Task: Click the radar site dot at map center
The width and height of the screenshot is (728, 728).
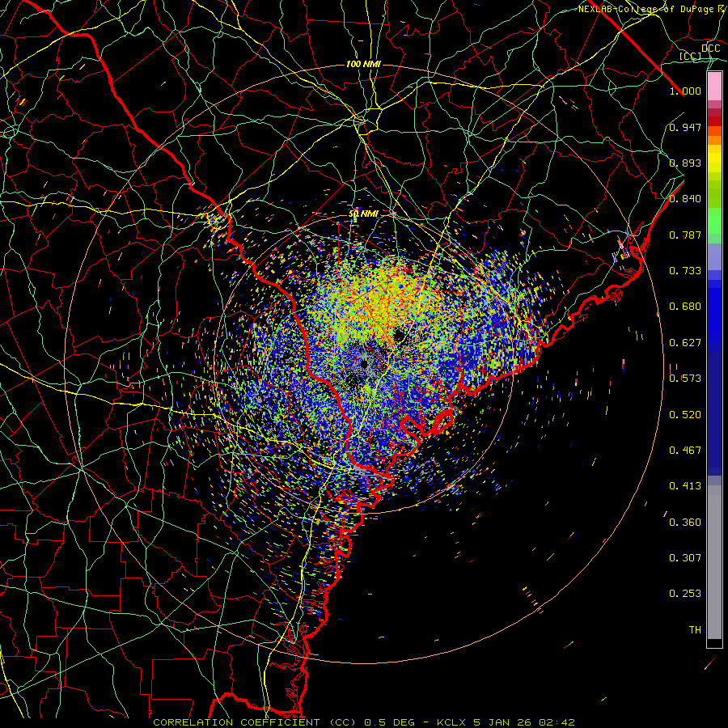Action: tap(364, 364)
